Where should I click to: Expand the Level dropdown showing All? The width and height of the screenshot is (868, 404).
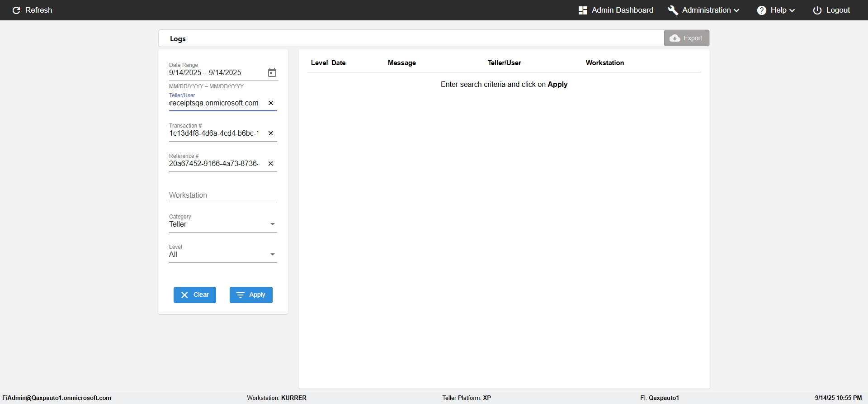223,255
